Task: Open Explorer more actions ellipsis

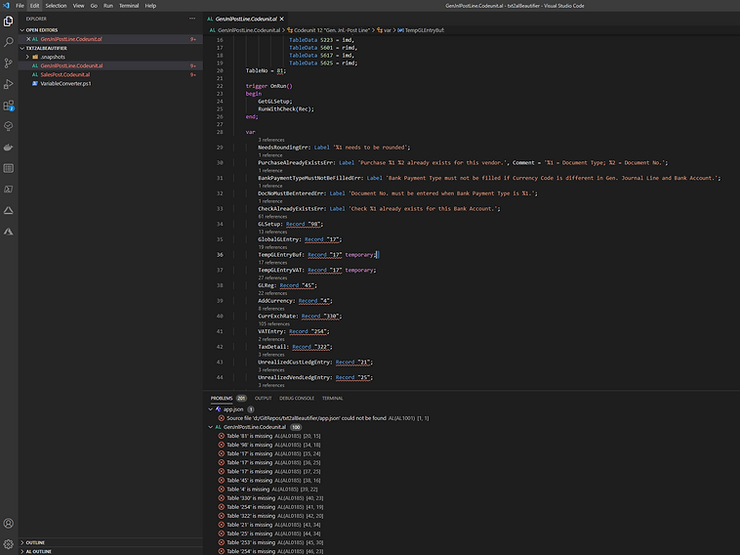Action: [x=194, y=18]
